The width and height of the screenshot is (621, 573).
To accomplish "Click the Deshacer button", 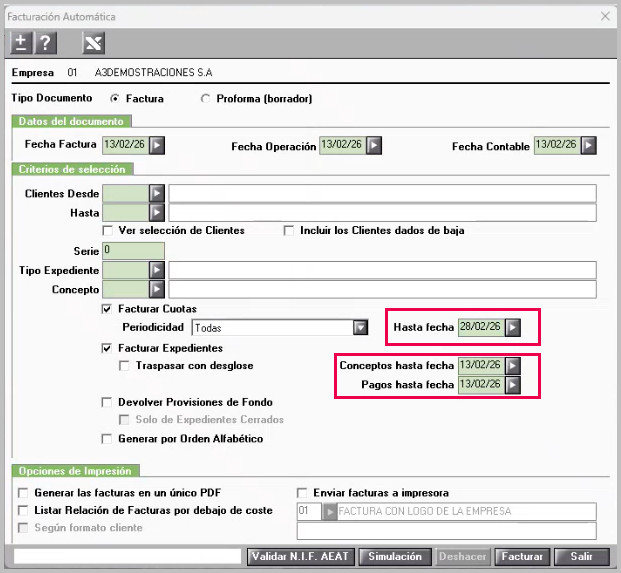I will click(463, 556).
